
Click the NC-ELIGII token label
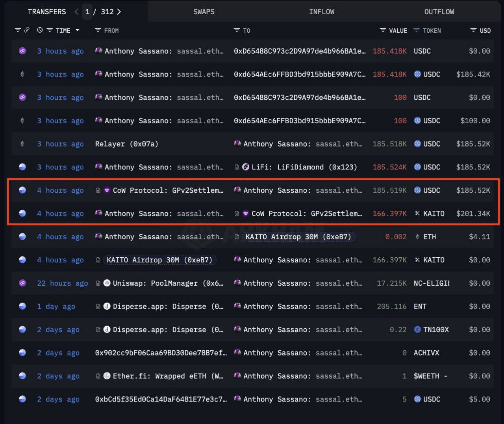point(432,283)
